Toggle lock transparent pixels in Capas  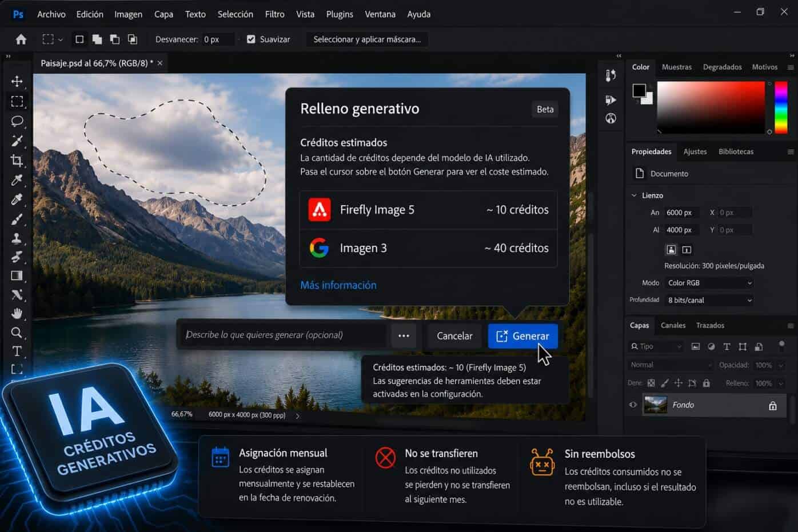pyautogui.click(x=651, y=383)
